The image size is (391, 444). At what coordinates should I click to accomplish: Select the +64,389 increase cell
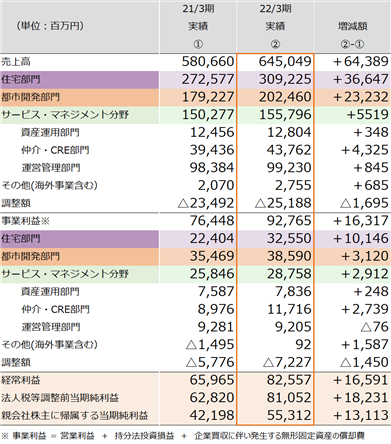click(361, 62)
